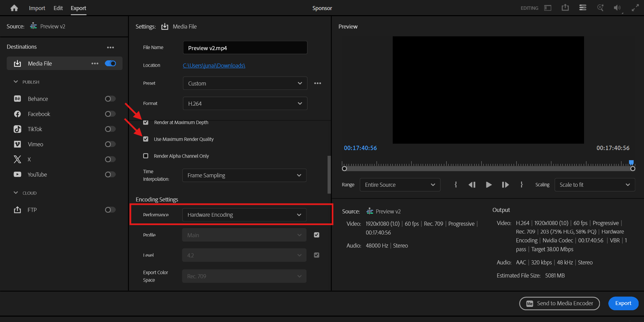
Task: Open Performance Hardware Encoding dropdown
Action: (x=244, y=215)
